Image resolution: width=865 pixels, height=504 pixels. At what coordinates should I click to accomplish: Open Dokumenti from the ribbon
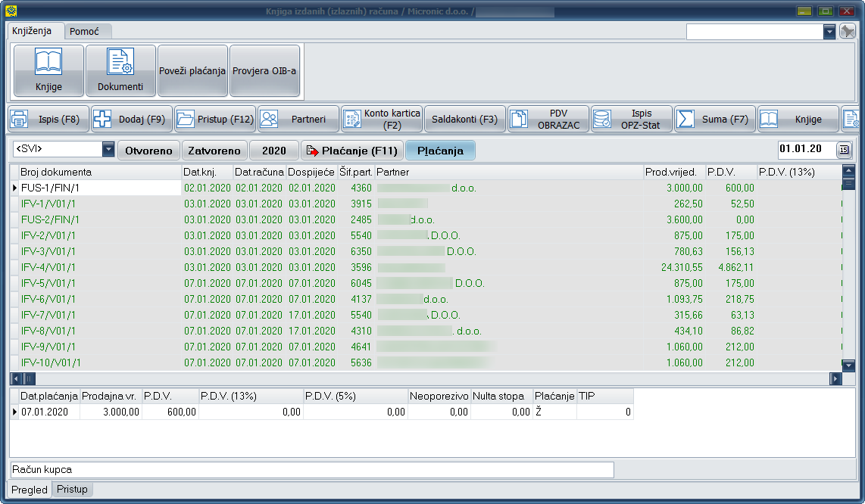(120, 70)
